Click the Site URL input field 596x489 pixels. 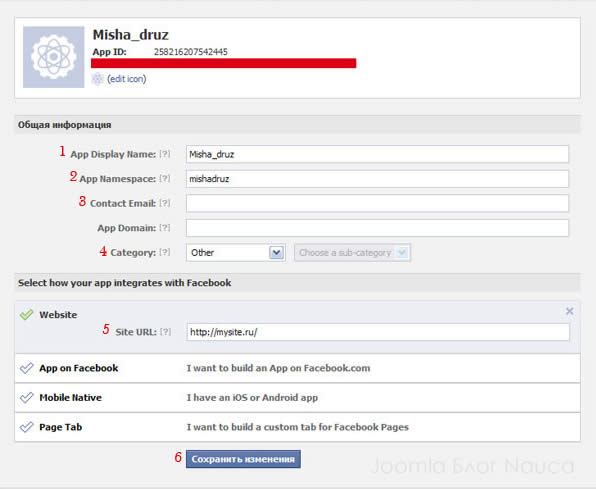click(x=378, y=332)
